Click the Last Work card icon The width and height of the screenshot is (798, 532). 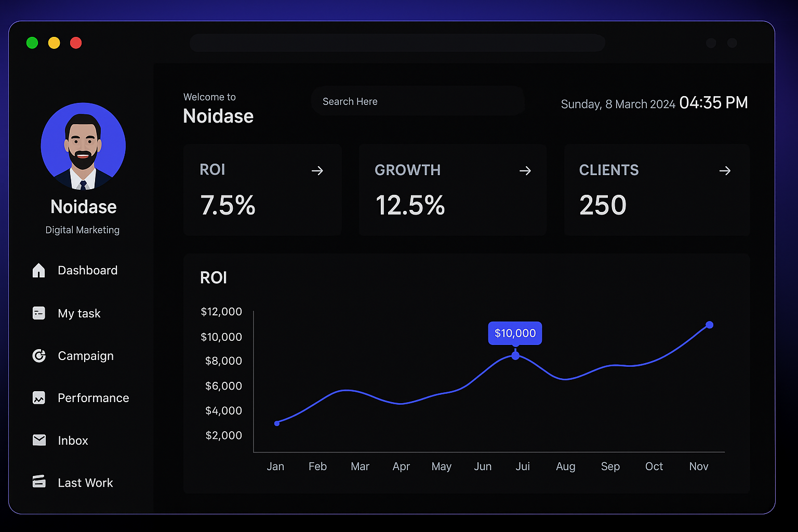coord(39,482)
